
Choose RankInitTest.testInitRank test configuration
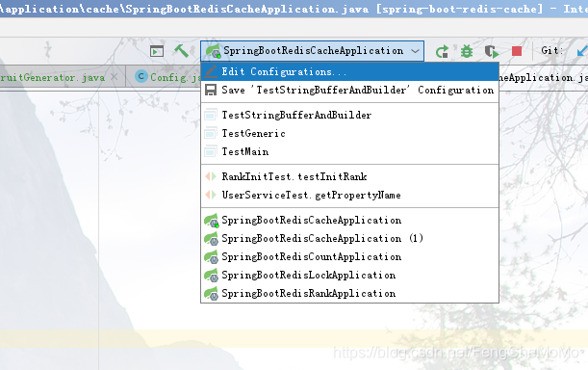(x=349, y=176)
